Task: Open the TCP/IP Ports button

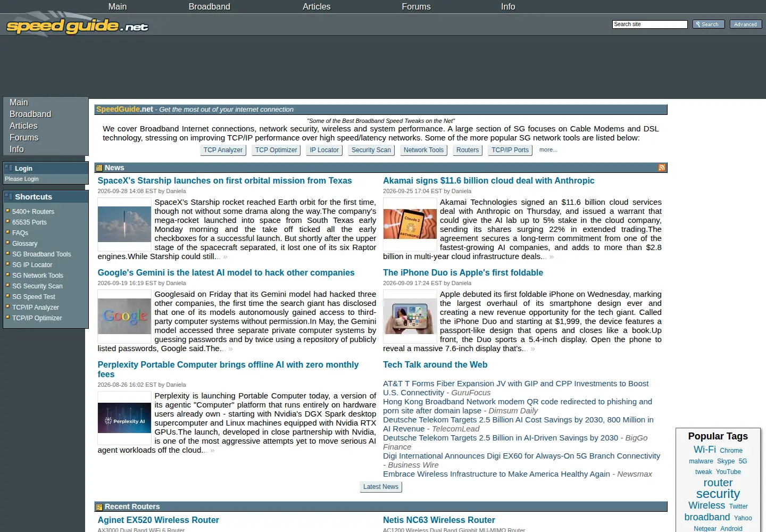Action: [x=510, y=150]
